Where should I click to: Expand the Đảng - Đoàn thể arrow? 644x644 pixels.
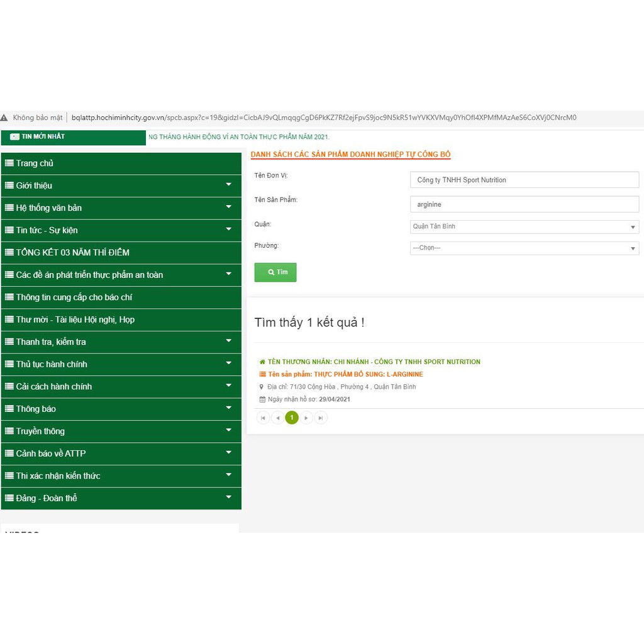click(229, 497)
